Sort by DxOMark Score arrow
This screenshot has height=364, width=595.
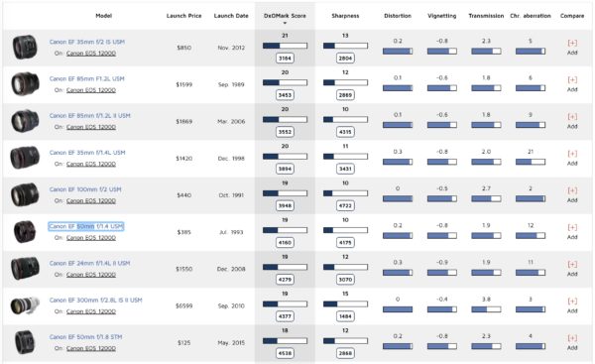pyautogui.click(x=285, y=23)
